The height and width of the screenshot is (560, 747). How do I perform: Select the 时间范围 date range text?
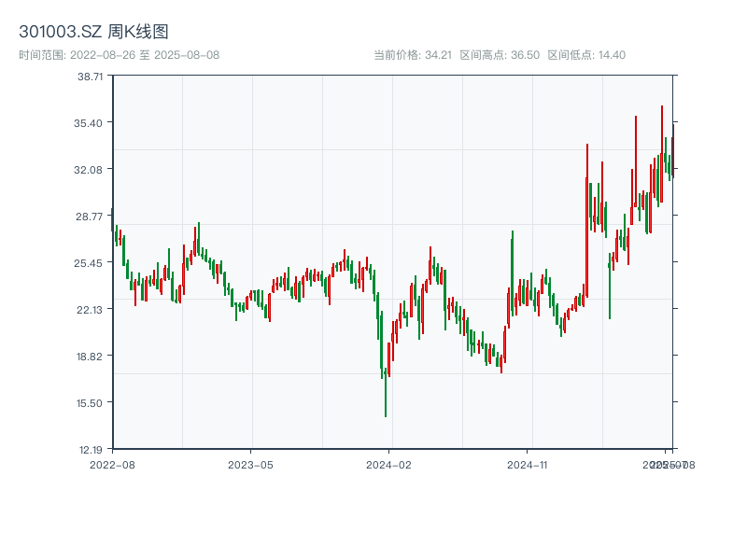click(119, 55)
